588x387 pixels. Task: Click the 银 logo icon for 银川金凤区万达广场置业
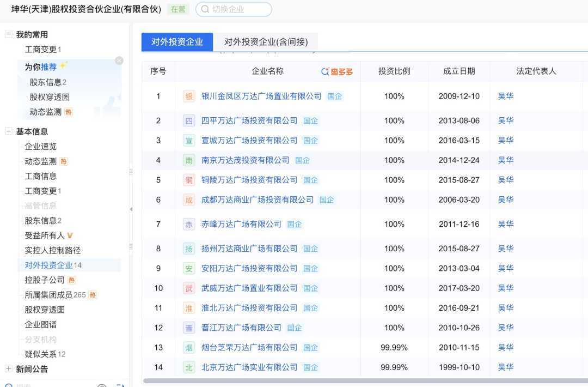(x=189, y=96)
